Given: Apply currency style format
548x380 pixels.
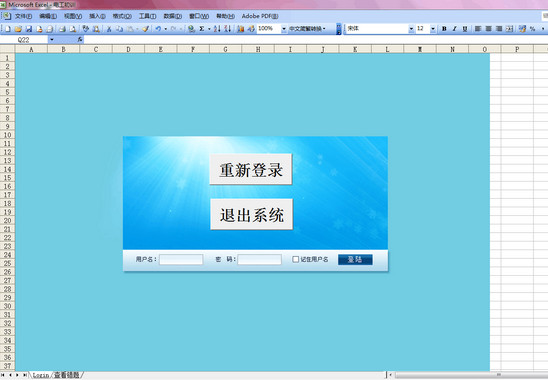Looking at the screenshot, I should 522,29.
